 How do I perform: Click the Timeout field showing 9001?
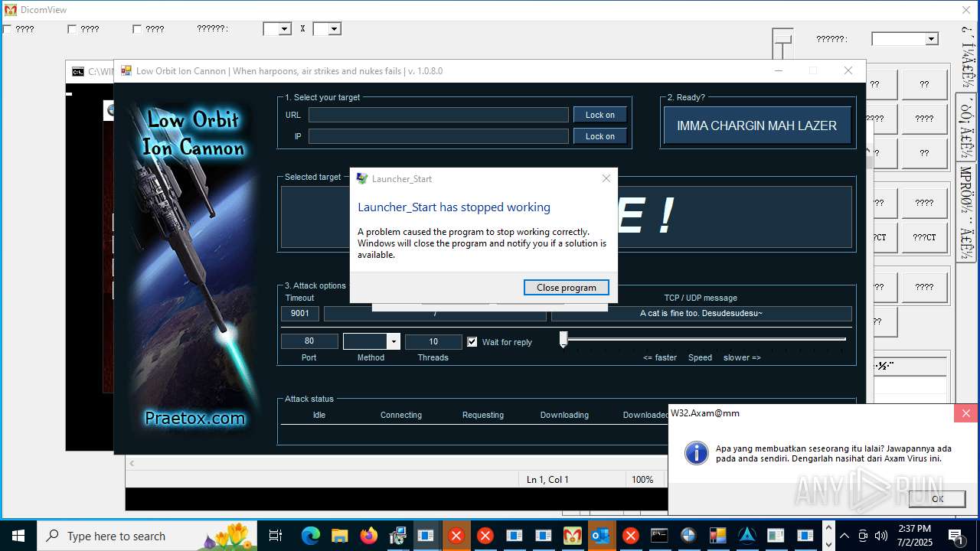point(300,313)
